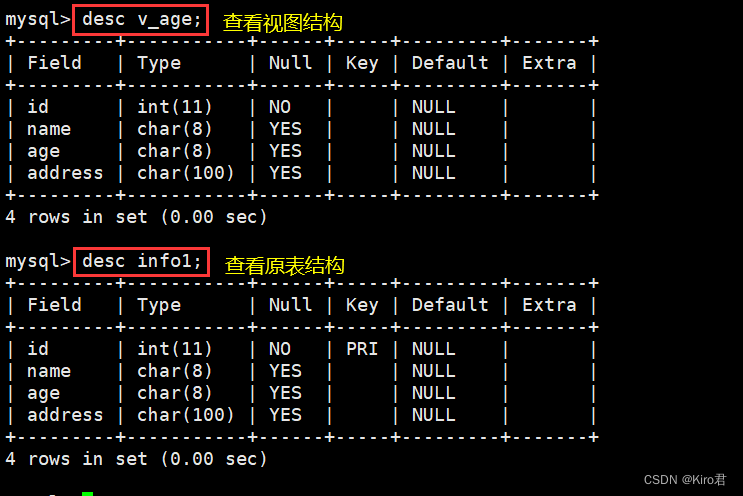
Task: Click the "desc v_age;" command in red box
Action: tap(141, 19)
